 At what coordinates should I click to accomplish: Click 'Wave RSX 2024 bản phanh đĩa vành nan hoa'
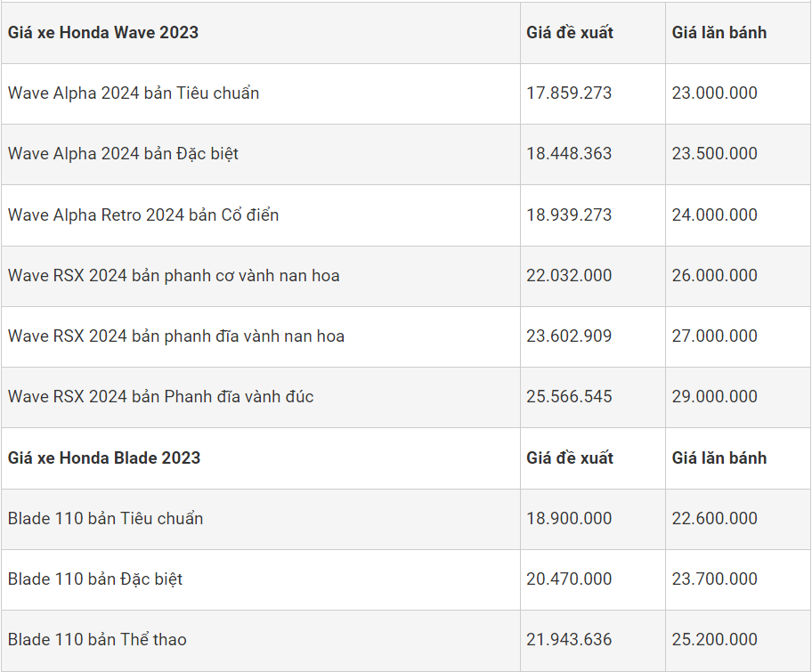pos(176,336)
